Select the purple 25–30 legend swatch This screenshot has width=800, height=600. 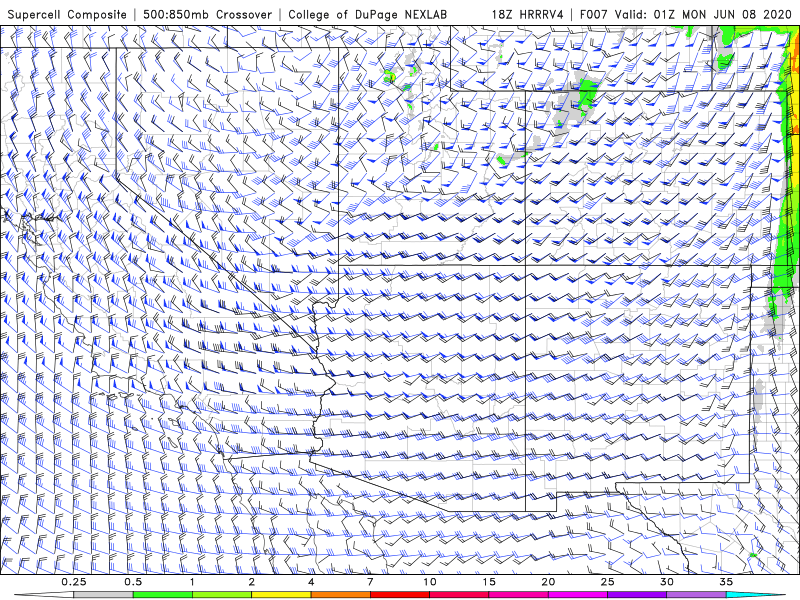tap(637, 595)
